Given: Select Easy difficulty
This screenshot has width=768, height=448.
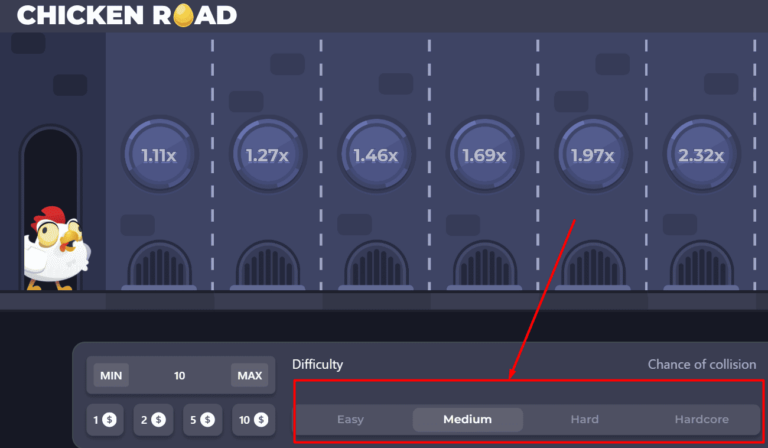Looking at the screenshot, I should click(x=350, y=420).
